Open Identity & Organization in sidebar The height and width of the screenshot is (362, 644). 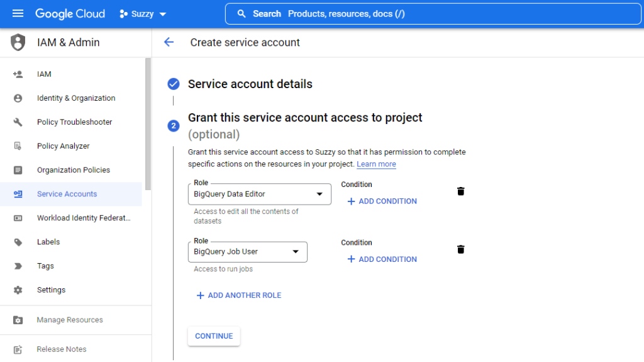[75, 98]
